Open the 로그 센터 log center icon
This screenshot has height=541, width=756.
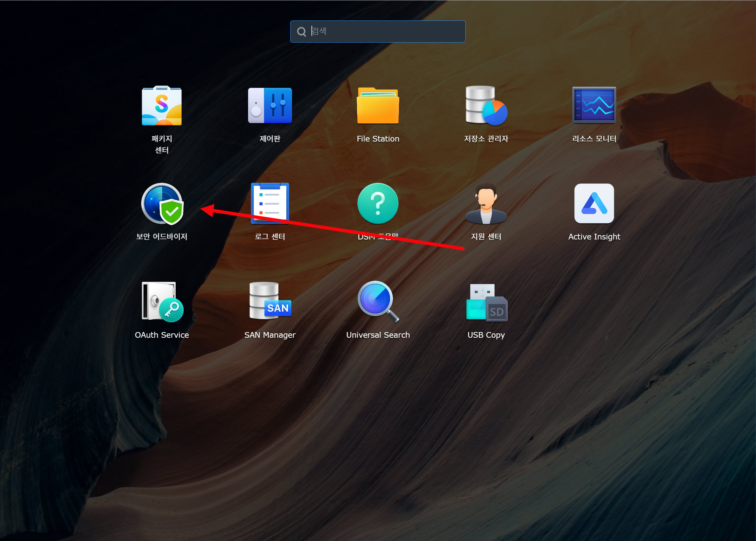pos(270,204)
